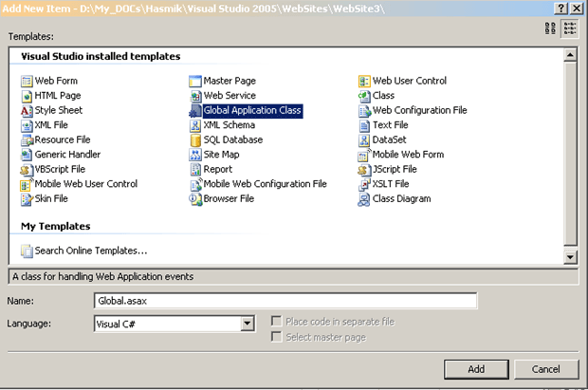Screen dimensions: 588x390
Task: Select the Site Map icon
Action: pos(195,155)
